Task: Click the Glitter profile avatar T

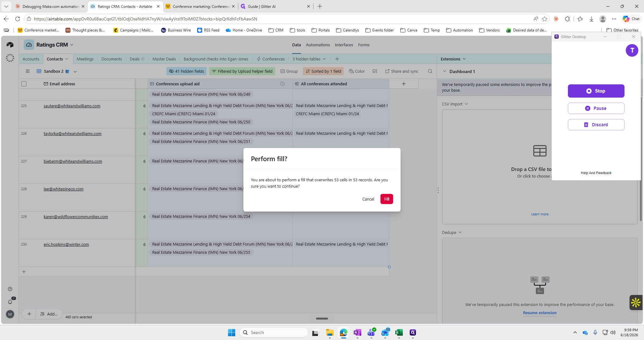Action: point(632,50)
